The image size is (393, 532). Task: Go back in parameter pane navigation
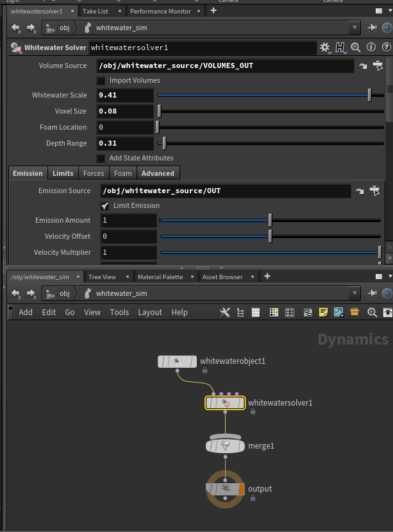click(x=16, y=28)
